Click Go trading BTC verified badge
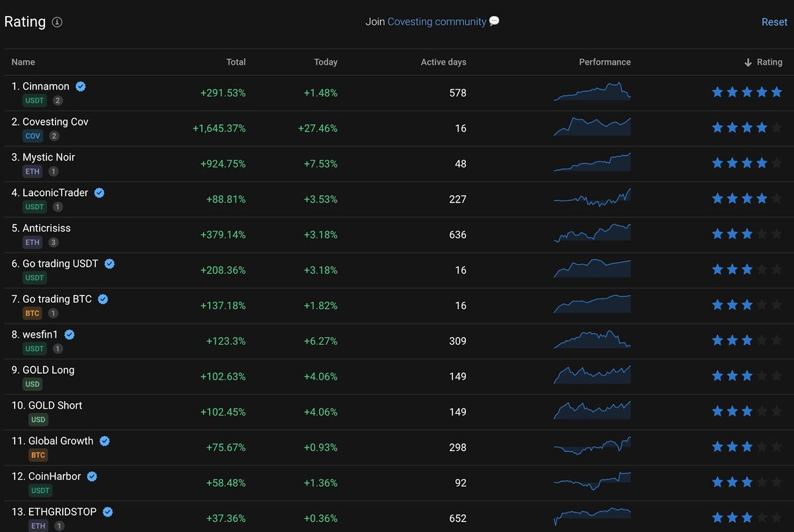Viewport: 794px width, 532px height. 103,299
